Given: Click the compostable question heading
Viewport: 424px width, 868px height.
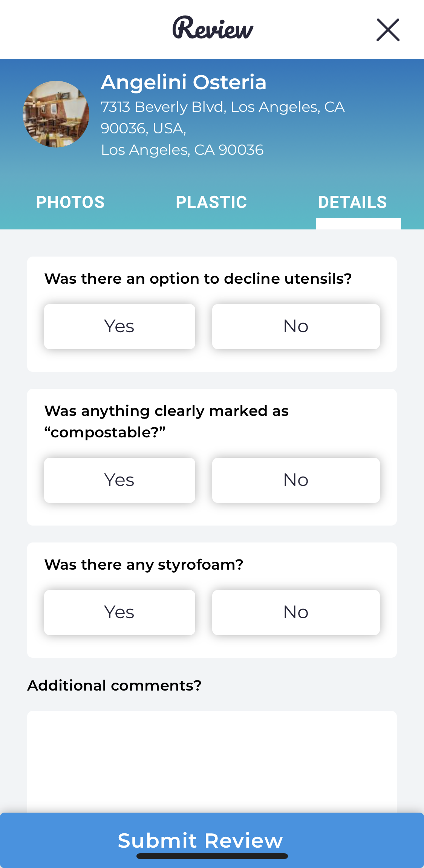Looking at the screenshot, I should click(x=167, y=422).
